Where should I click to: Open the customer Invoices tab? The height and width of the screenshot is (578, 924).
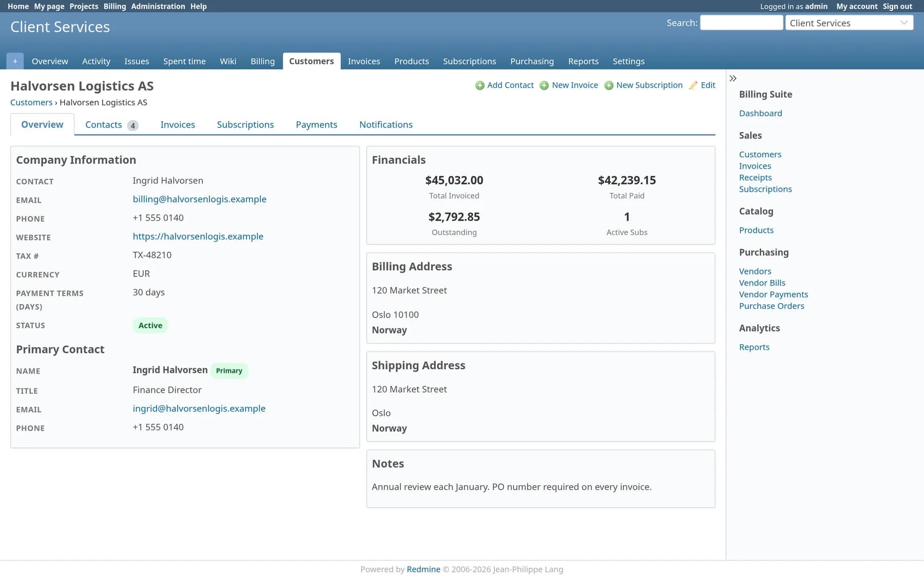point(178,125)
